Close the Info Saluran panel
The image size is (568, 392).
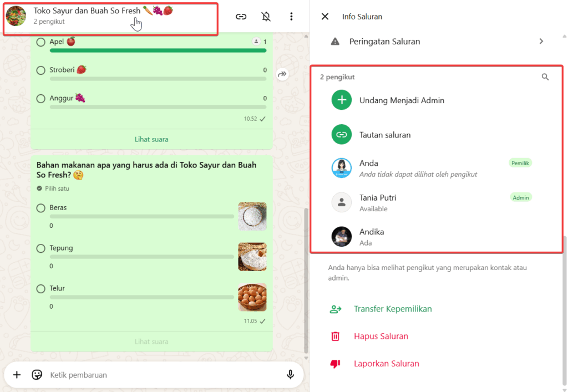[325, 17]
